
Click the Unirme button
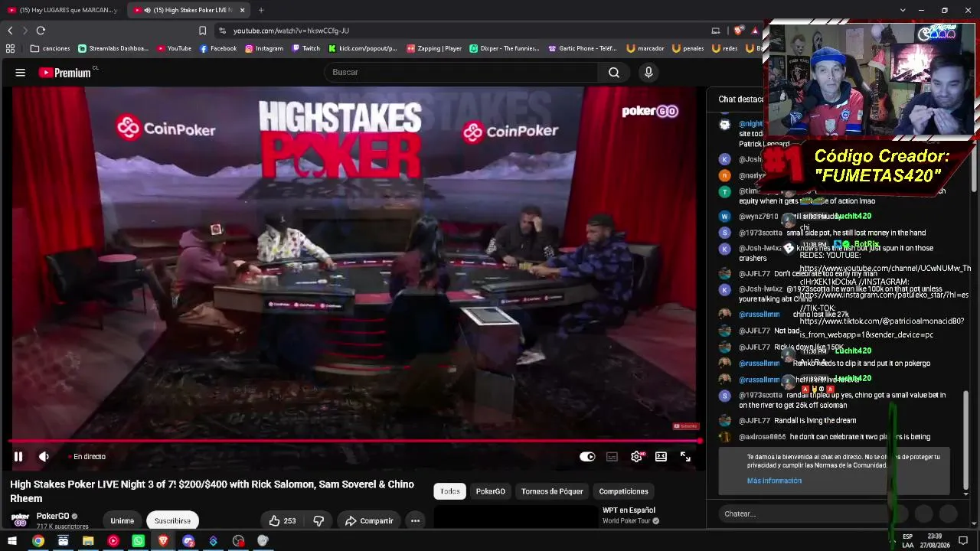(122, 521)
